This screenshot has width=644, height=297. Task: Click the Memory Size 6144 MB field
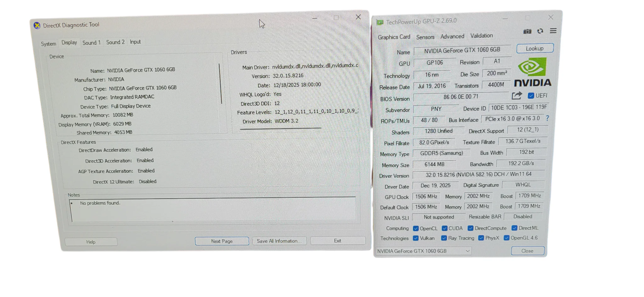434,165
